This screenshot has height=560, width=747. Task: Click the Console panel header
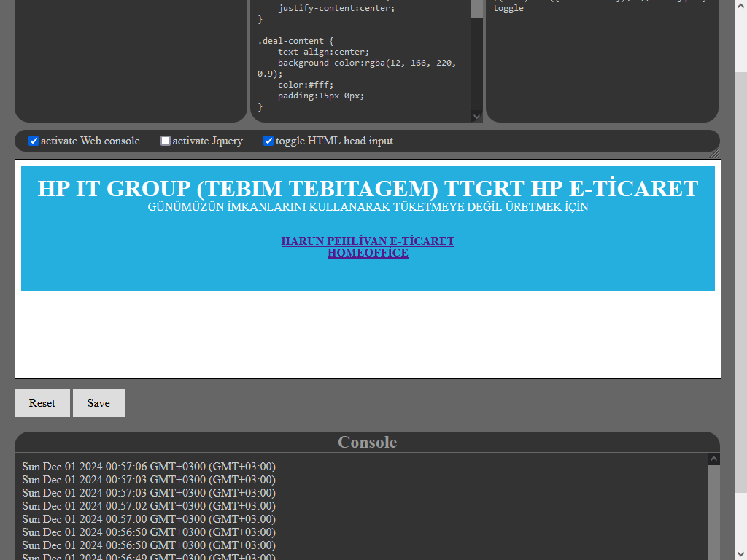[x=367, y=442]
